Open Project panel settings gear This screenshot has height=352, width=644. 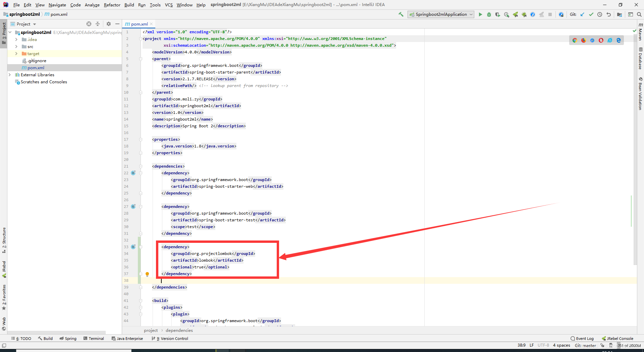pos(108,24)
